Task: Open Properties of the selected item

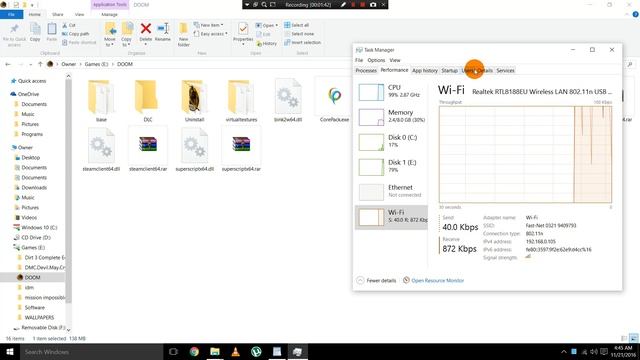Action: tap(243, 33)
